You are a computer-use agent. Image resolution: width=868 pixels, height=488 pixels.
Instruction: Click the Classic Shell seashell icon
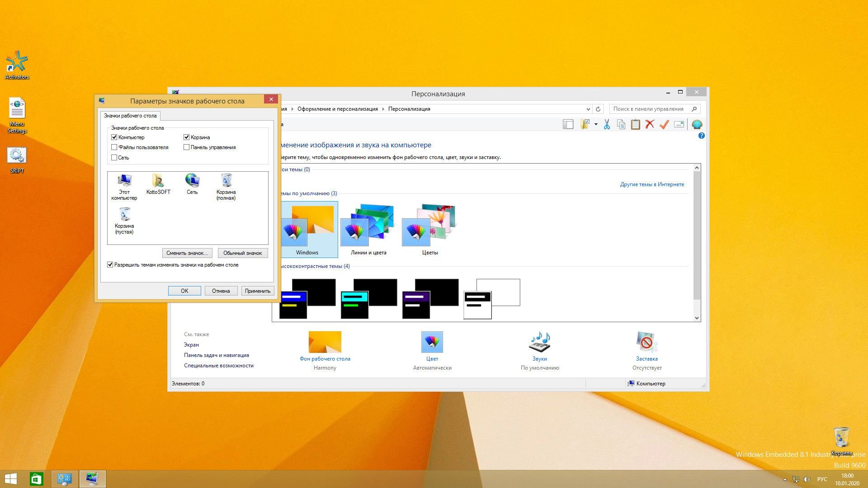coord(697,124)
